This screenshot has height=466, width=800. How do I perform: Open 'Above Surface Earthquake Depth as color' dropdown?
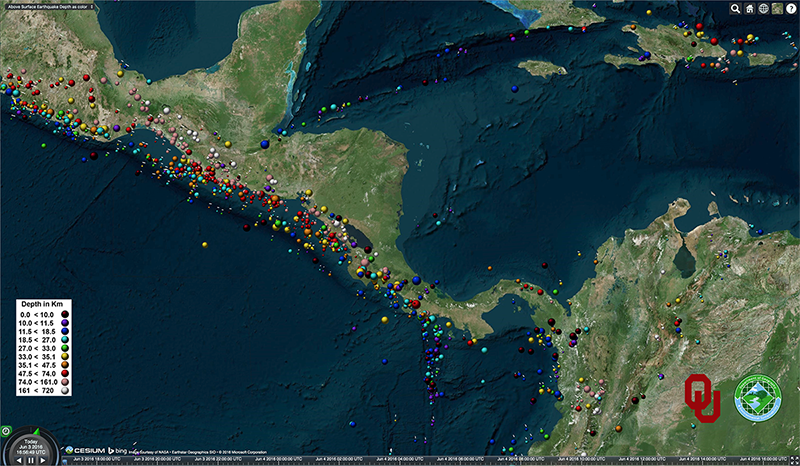click(x=48, y=7)
